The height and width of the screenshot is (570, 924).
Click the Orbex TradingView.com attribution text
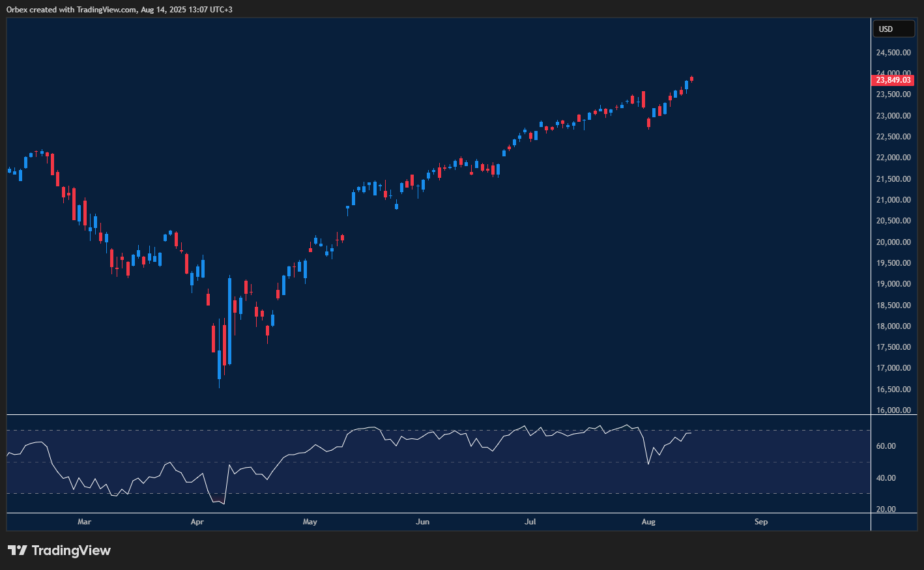click(x=119, y=10)
